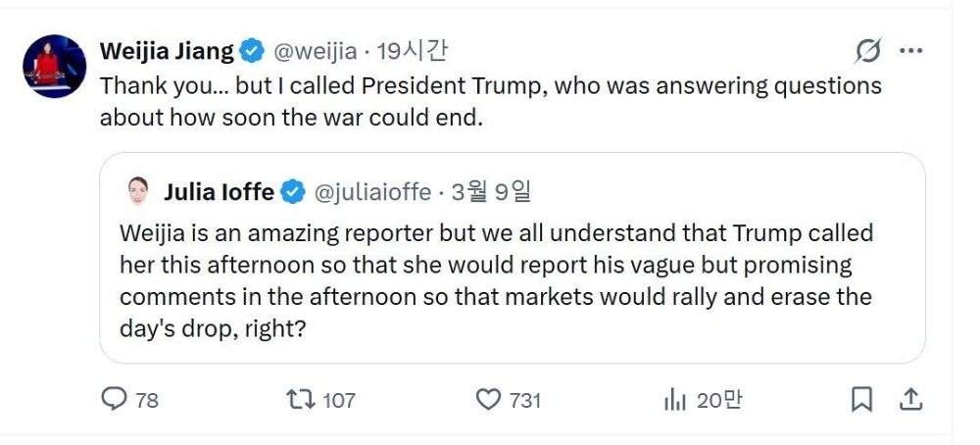Like Weijia Jiang's tweet with the heart
The width and height of the screenshot is (980, 445).
click(488, 399)
